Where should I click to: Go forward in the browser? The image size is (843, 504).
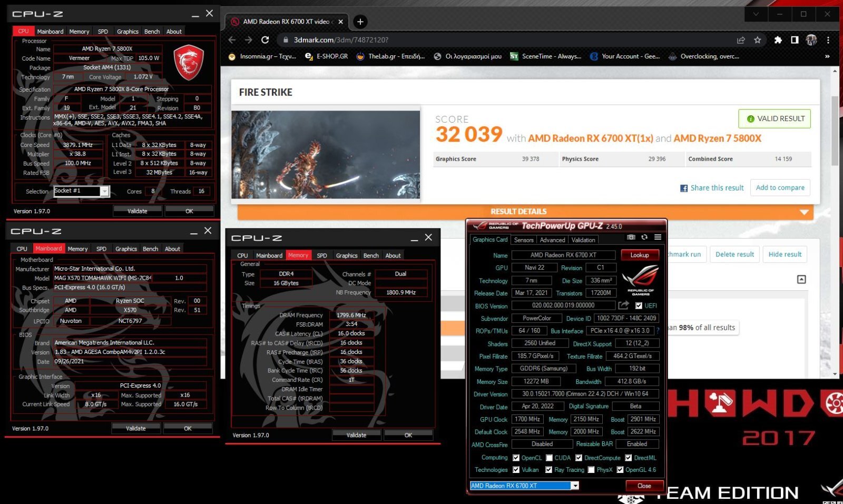tap(248, 40)
